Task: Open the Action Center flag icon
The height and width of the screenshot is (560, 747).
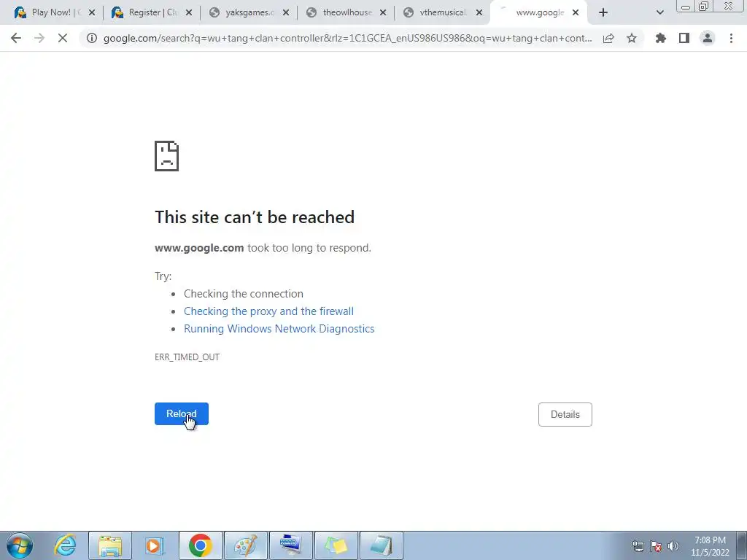Action: [x=656, y=546]
